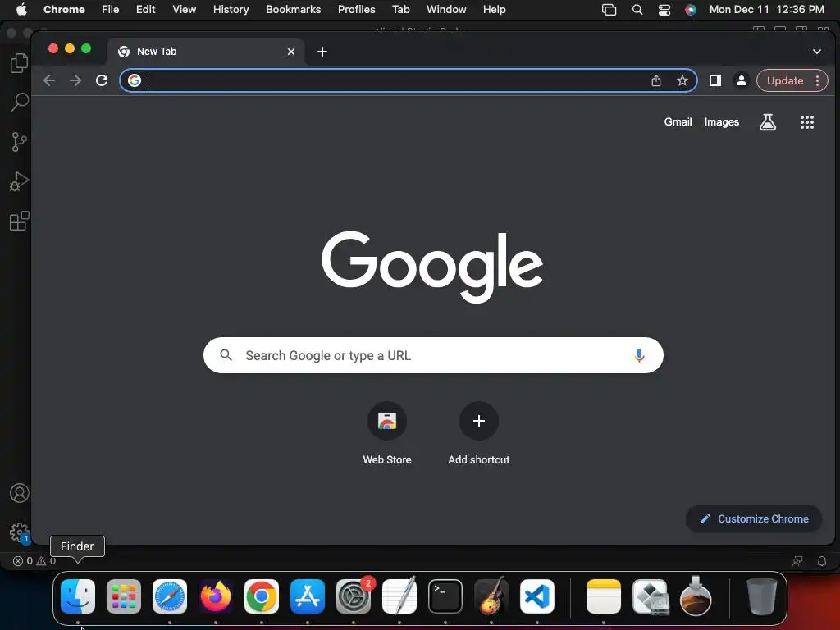Open the File menu
The image size is (840, 630).
(x=111, y=10)
